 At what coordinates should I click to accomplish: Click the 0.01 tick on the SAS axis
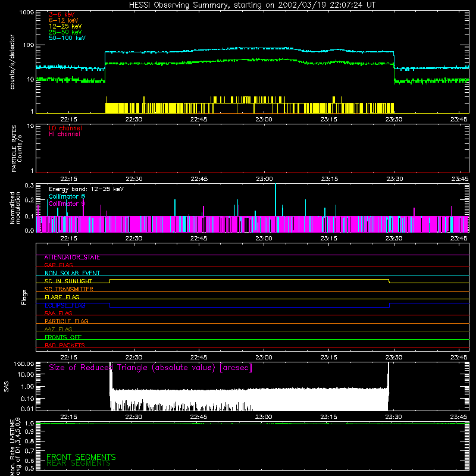pos(27,409)
